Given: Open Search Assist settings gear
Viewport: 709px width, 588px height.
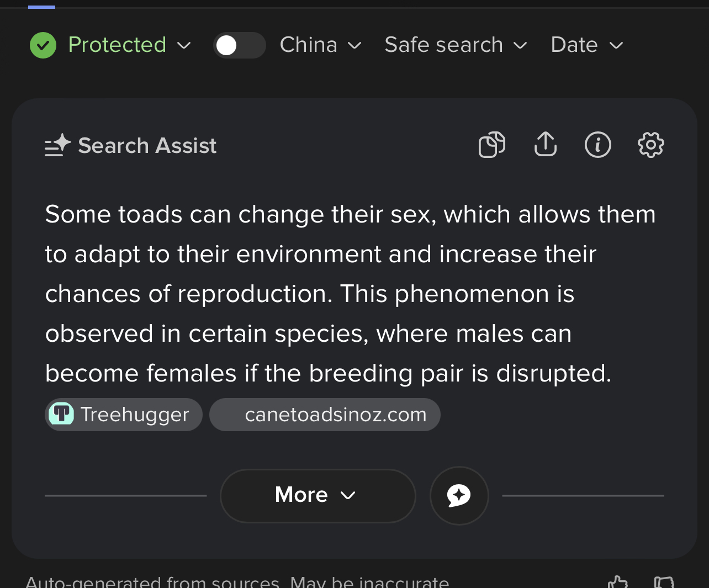Looking at the screenshot, I should point(650,145).
